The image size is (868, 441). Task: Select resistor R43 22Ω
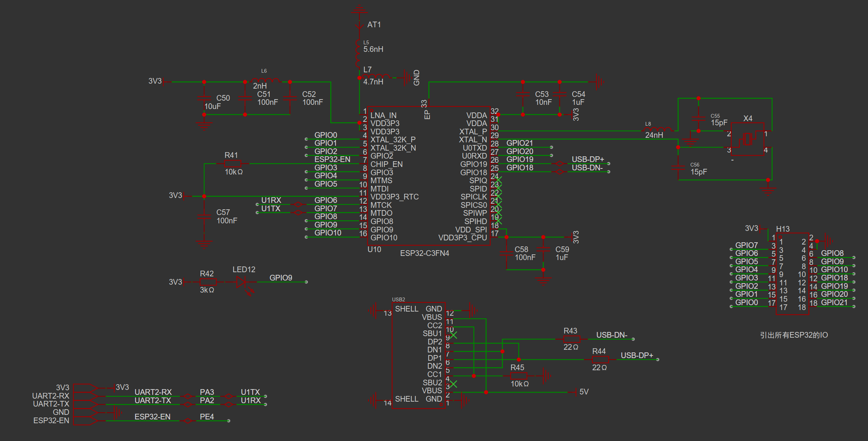[x=572, y=339]
